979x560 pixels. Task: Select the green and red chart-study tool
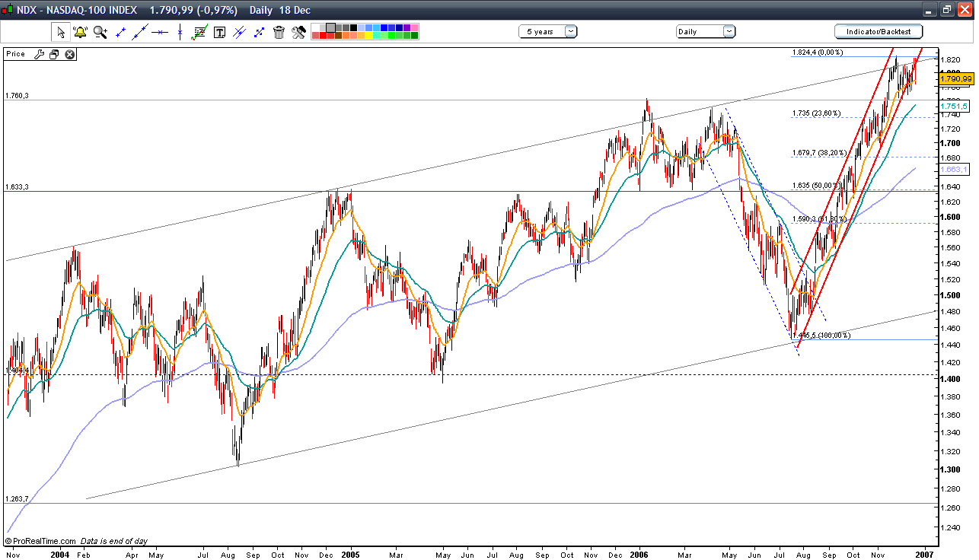[x=199, y=32]
